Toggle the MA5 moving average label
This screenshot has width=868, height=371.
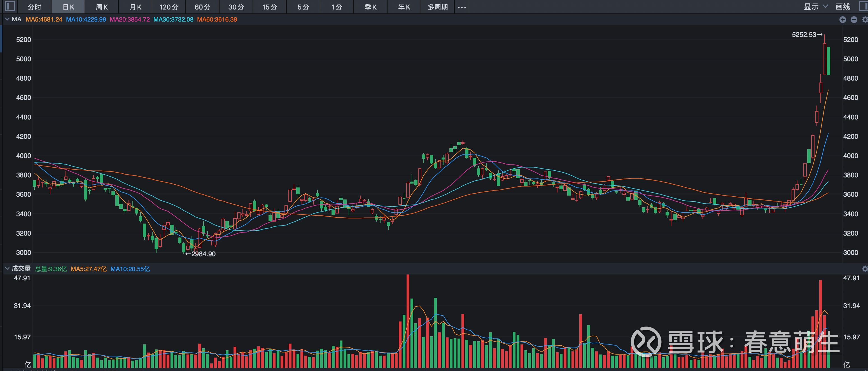tap(43, 20)
